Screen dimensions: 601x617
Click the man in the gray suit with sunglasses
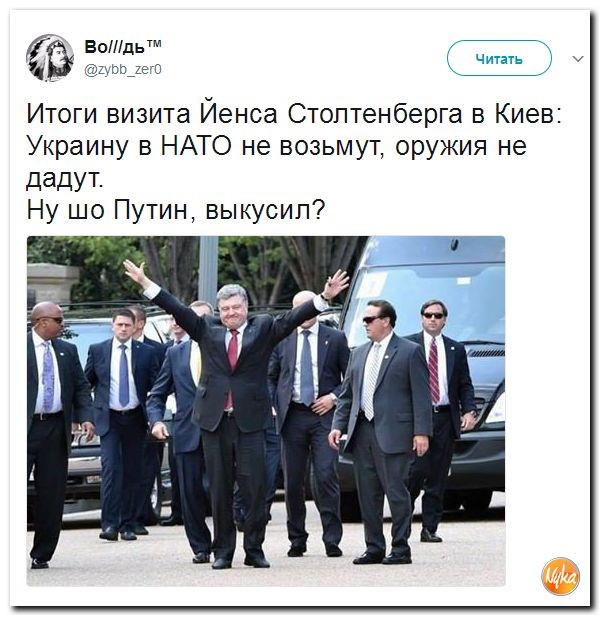381,429
